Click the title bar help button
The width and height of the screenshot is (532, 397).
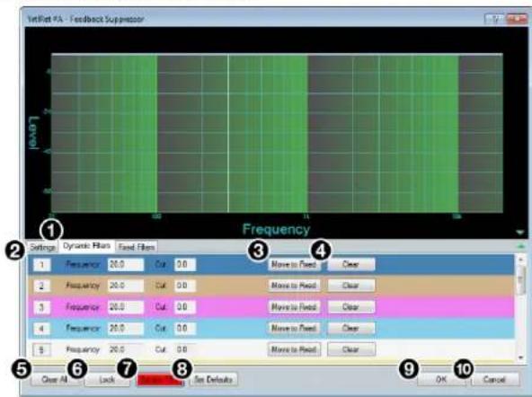(x=494, y=19)
